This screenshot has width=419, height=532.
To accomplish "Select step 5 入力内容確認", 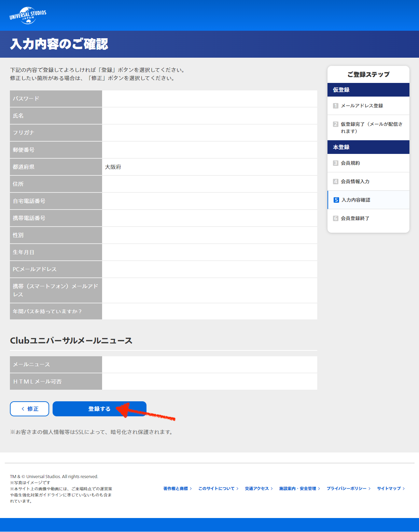I will click(x=368, y=200).
